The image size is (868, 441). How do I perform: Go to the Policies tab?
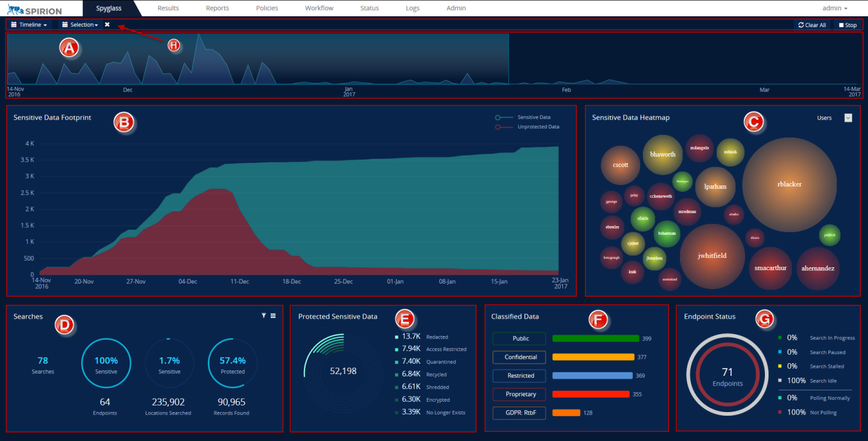266,8
